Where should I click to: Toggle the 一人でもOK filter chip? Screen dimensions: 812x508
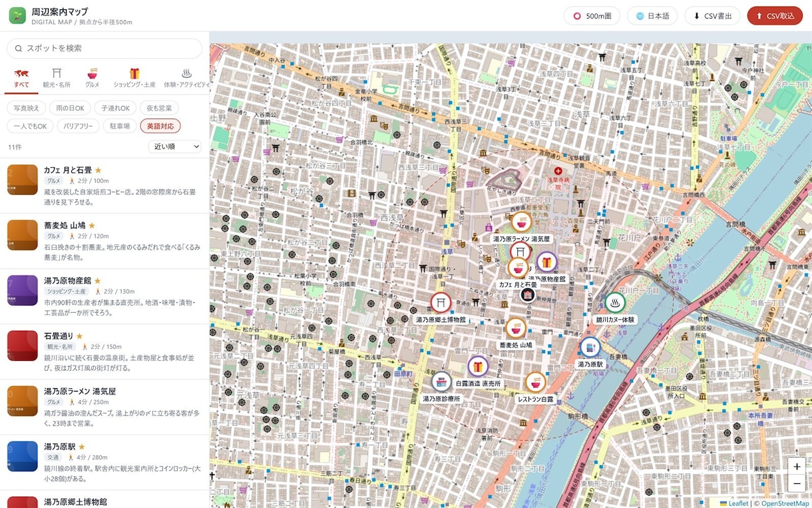[29, 126]
